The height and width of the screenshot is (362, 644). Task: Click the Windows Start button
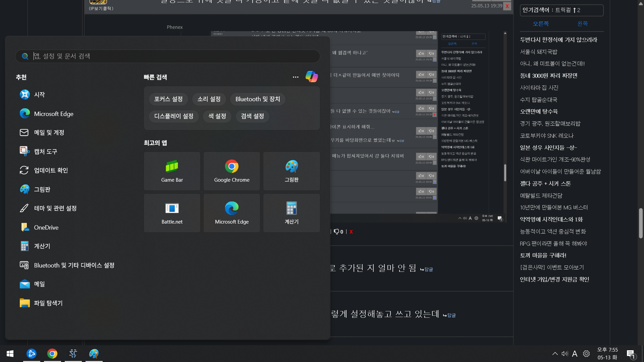tap(10, 354)
